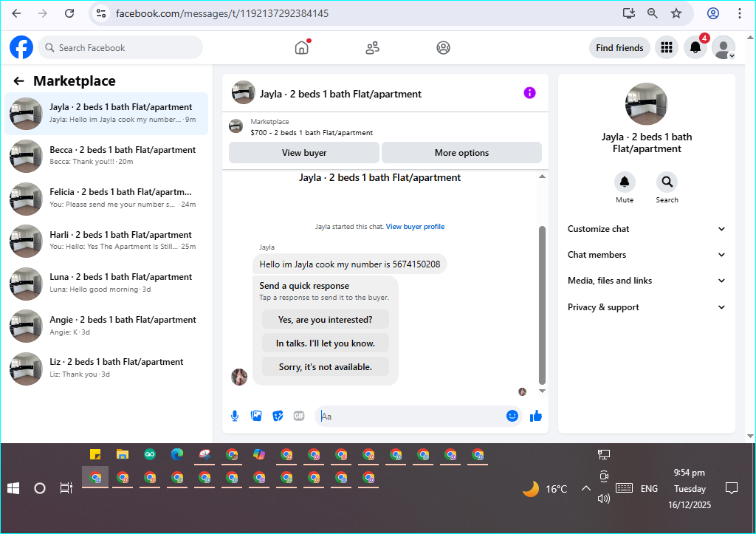Send quick response 'In talks. I'll let you know.'
Image resolution: width=756 pixels, height=534 pixels.
[x=326, y=343]
